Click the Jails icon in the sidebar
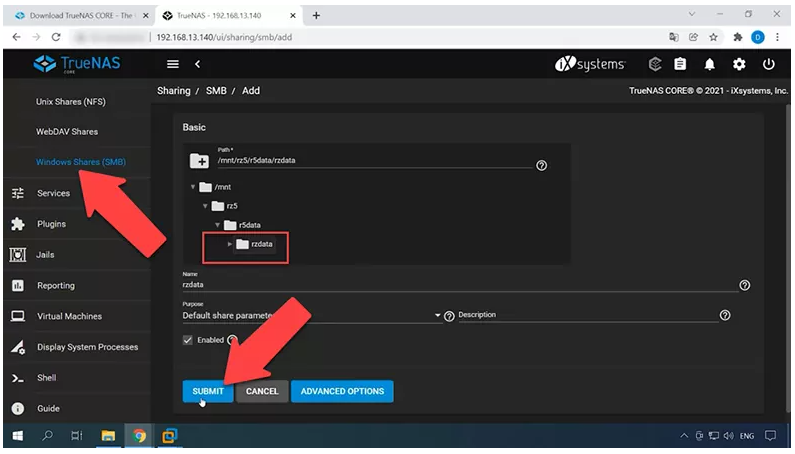The image size is (795, 454). click(18, 255)
